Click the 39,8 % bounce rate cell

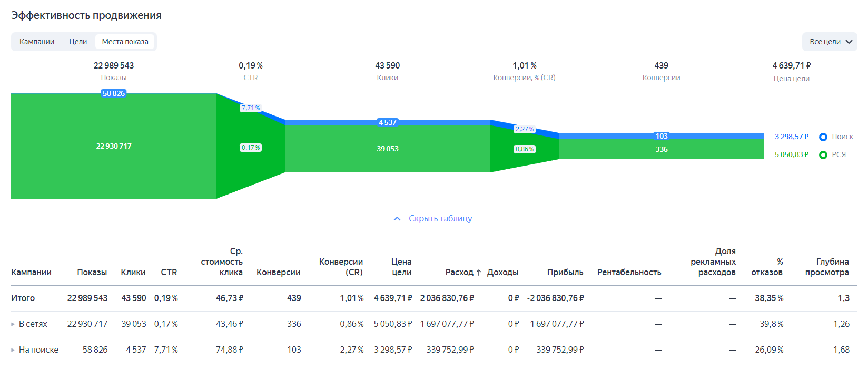click(771, 324)
